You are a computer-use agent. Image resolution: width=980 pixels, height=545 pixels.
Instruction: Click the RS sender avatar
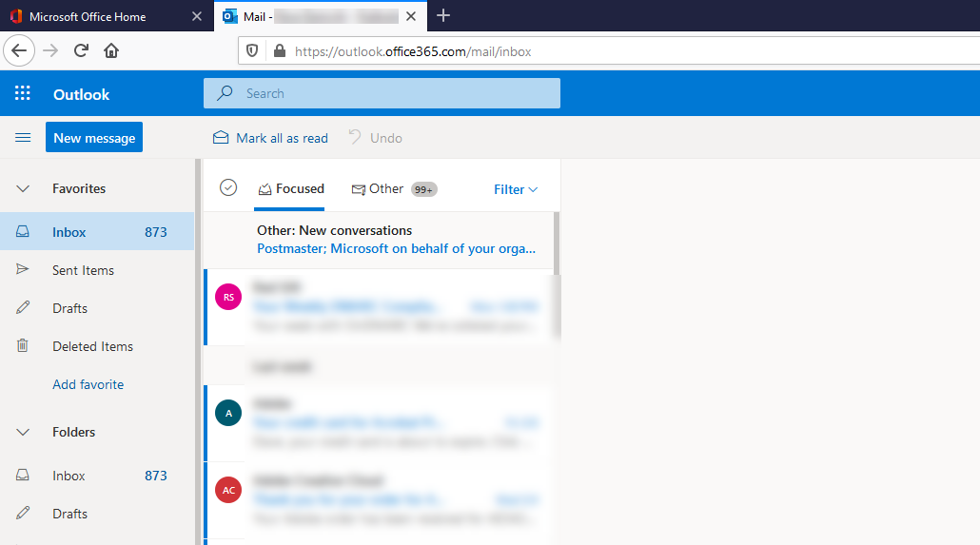coord(228,297)
